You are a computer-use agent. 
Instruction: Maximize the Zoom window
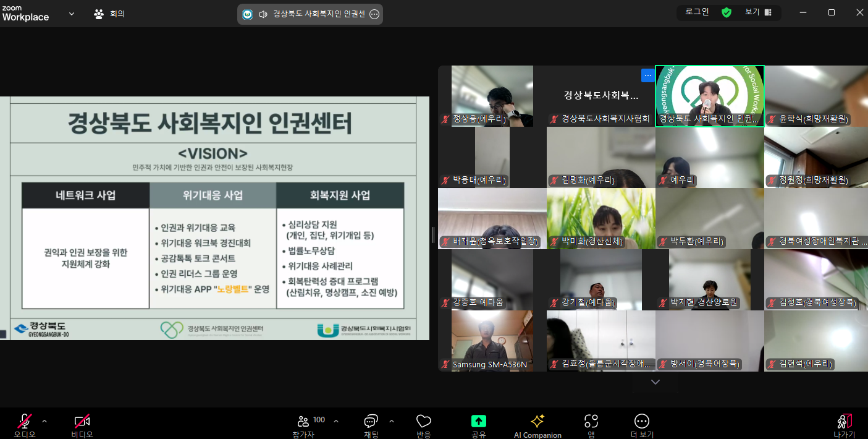coord(832,12)
